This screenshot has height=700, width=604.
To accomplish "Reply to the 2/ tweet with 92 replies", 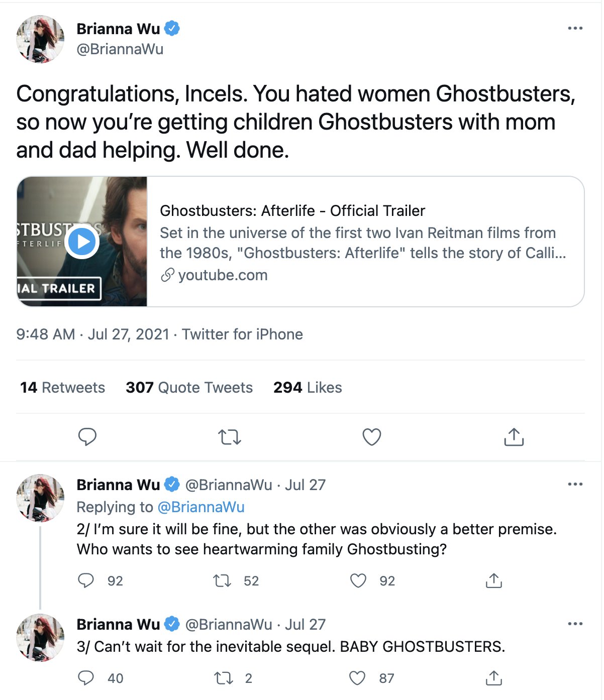I will pyautogui.click(x=86, y=580).
